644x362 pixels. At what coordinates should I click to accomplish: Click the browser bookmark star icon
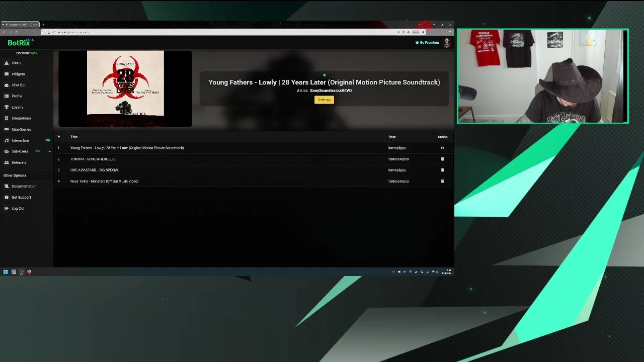pos(423,32)
